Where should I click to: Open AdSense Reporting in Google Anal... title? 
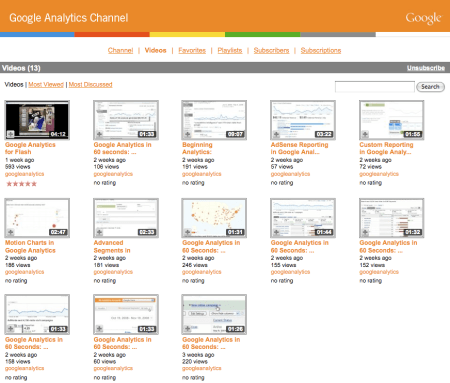(299, 148)
